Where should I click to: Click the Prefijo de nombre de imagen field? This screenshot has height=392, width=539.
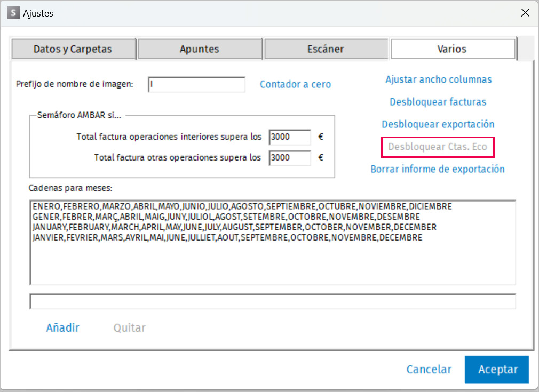pyautogui.click(x=196, y=84)
